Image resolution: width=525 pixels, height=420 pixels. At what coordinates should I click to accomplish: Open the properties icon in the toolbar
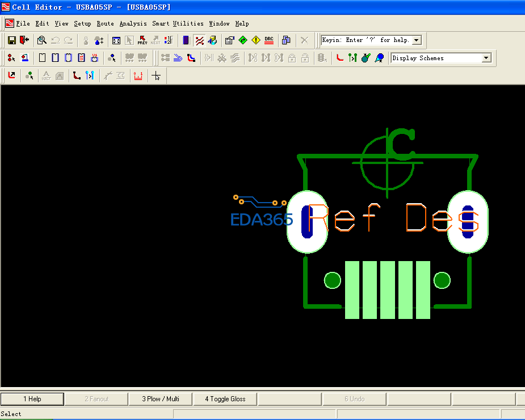(229, 40)
